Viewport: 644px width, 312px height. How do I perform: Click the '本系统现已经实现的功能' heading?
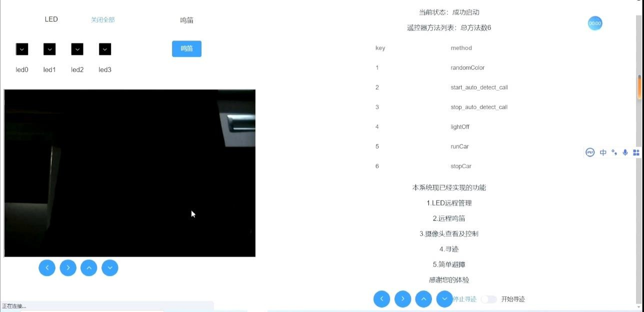pyautogui.click(x=449, y=187)
